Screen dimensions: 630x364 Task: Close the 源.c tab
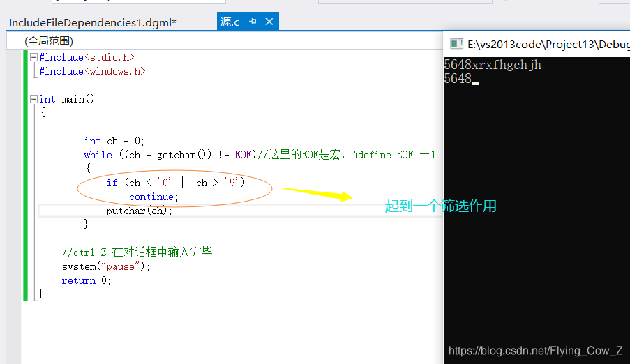pos(269,22)
